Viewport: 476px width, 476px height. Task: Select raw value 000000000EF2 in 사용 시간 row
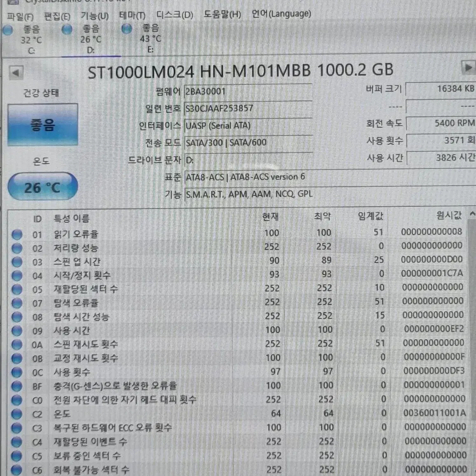(434, 329)
